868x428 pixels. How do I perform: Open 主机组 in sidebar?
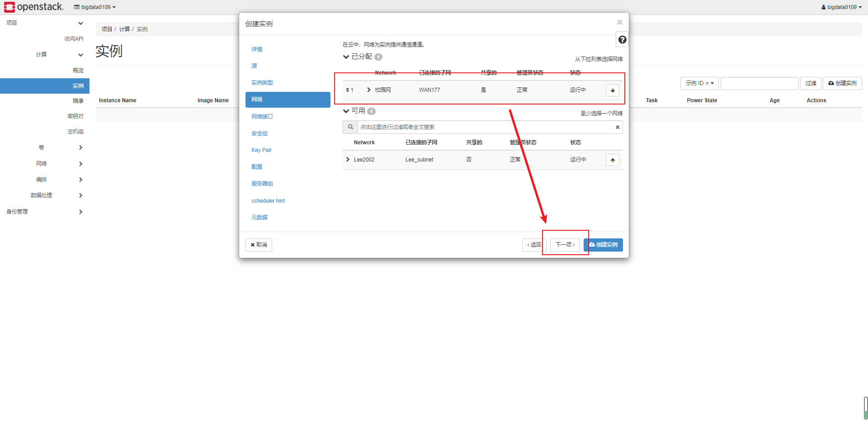[x=75, y=132]
